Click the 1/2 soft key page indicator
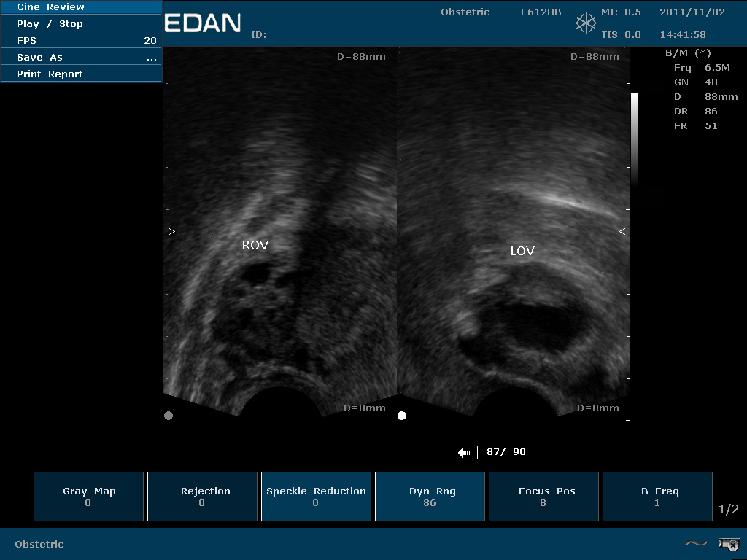Image resolution: width=747 pixels, height=560 pixels. (729, 509)
